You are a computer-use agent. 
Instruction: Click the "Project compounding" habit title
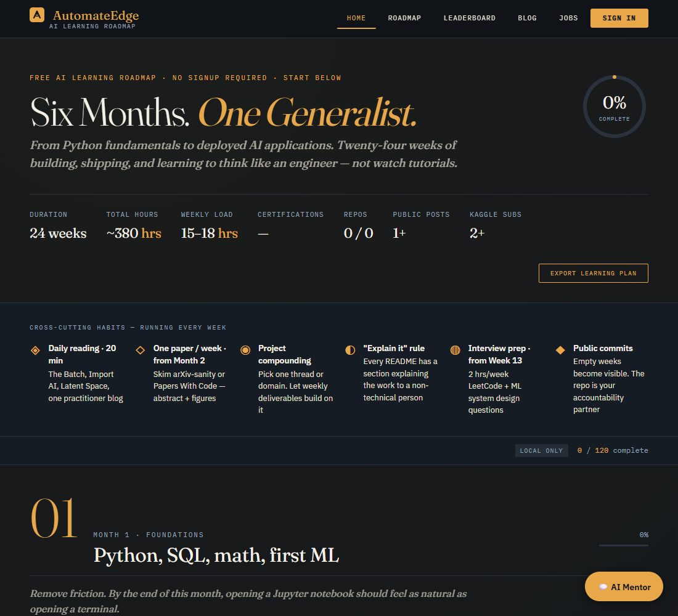(x=285, y=354)
